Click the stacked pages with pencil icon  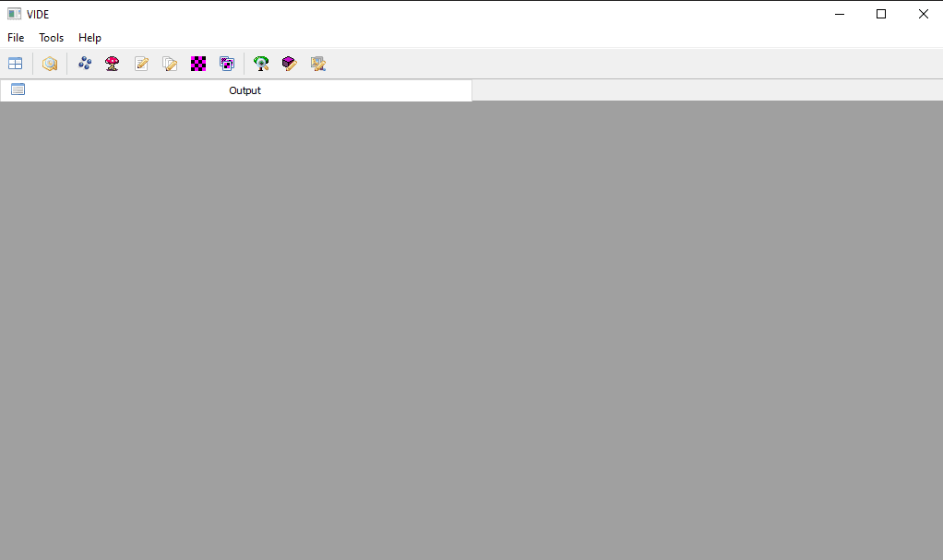tap(170, 63)
